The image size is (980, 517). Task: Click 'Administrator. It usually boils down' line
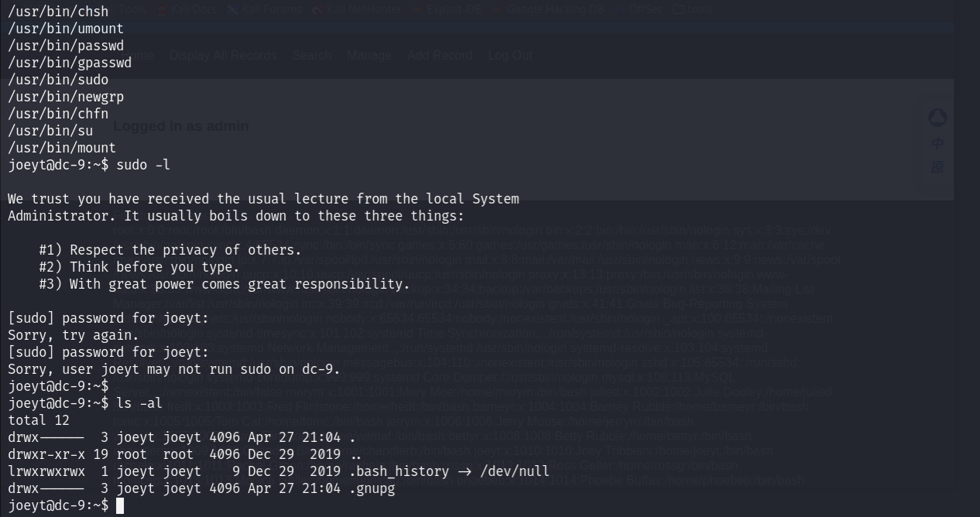236,216
